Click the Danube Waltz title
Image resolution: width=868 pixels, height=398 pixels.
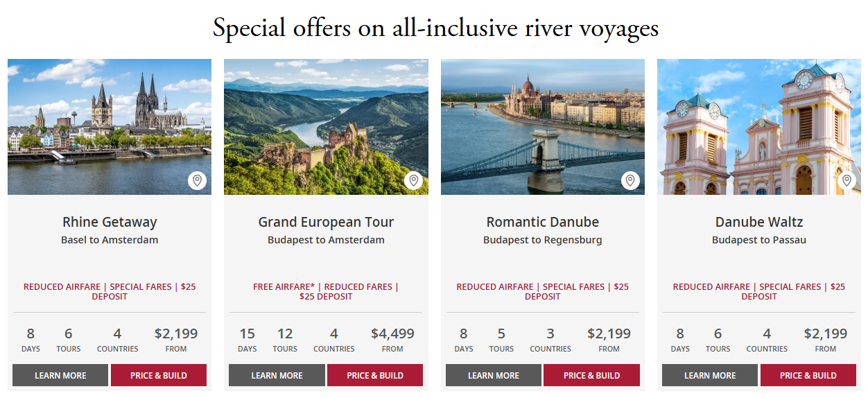759,223
